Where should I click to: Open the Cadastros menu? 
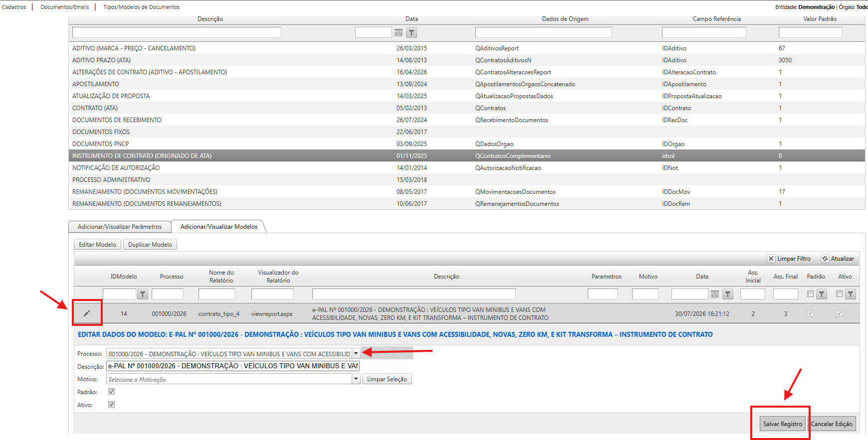point(14,7)
